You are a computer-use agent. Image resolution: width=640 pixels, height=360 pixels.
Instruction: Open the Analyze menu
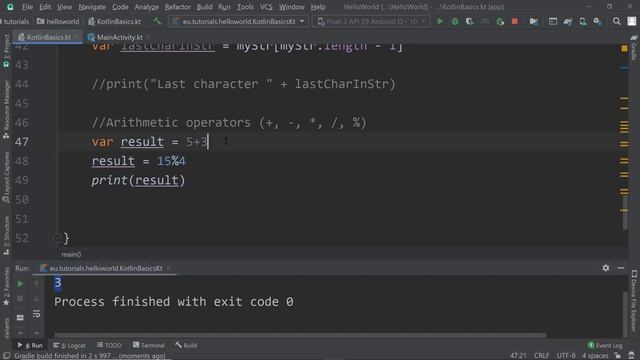[x=147, y=7]
